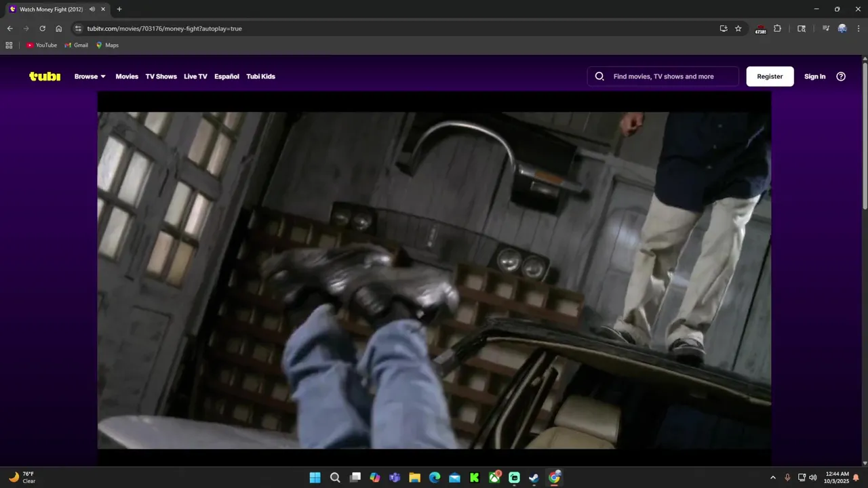Open network status tray icon

coord(802,477)
